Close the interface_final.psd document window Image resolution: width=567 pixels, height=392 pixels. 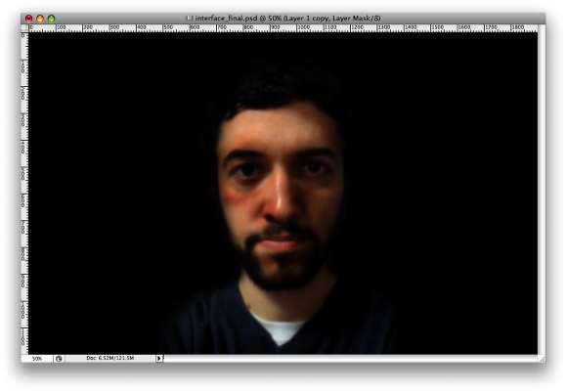pos(28,19)
